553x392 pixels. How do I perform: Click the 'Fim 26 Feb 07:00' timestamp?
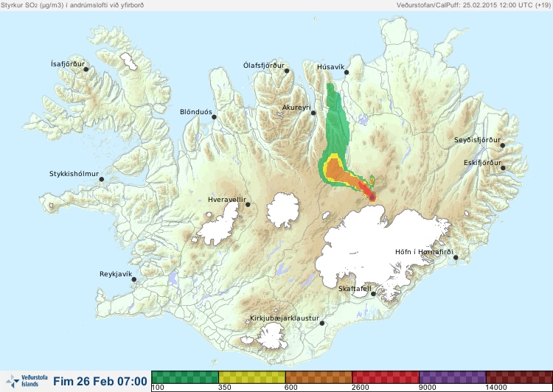coord(100,381)
